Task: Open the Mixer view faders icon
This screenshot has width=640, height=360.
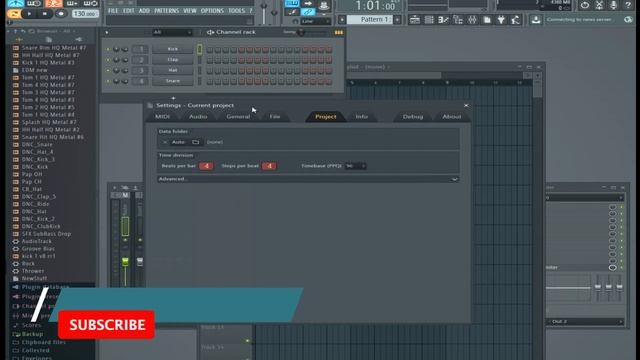Action: (x=472, y=20)
